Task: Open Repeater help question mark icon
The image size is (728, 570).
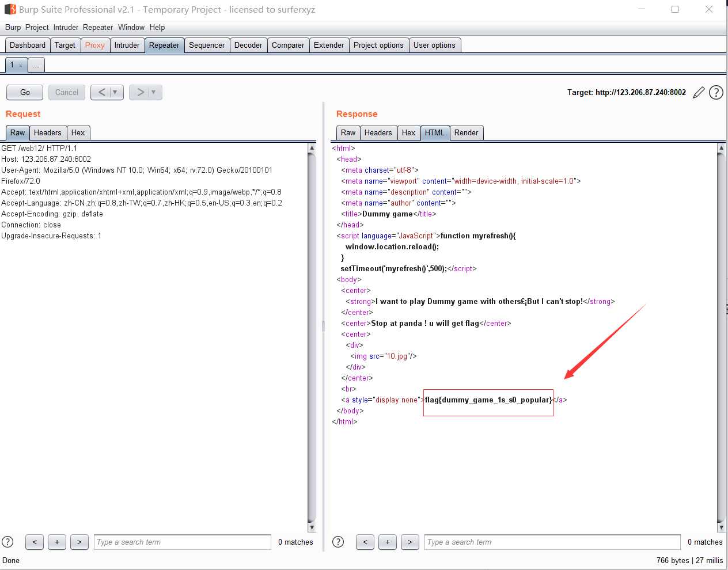Action: [716, 92]
